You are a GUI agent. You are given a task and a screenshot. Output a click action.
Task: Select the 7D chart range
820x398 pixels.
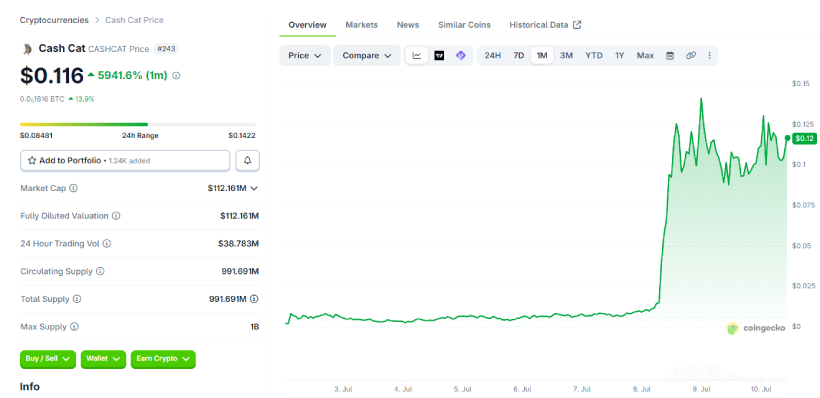(x=518, y=55)
